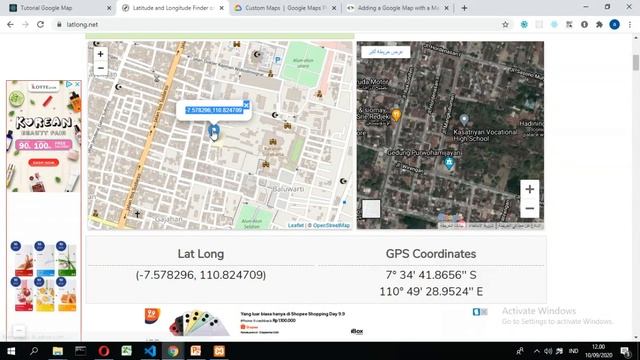Switch to the Custom Maps Google Maps tab
Image resolution: width=640 pixels, height=360 pixels.
[285, 8]
